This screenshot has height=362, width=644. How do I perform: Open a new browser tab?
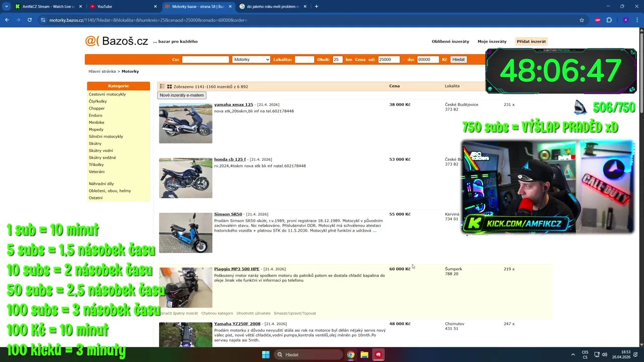tap(316, 7)
